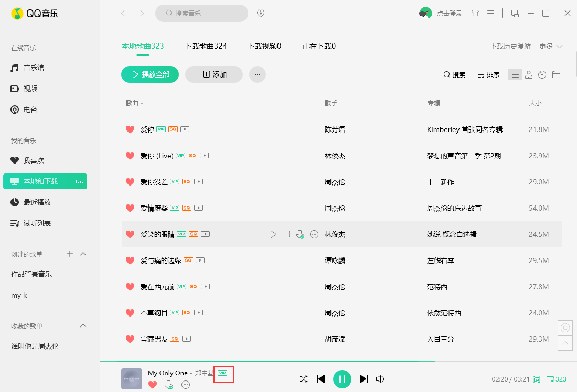Image resolution: width=577 pixels, height=392 pixels.
Task: Click VIP badge on 本草纲目
Action: [175, 312]
